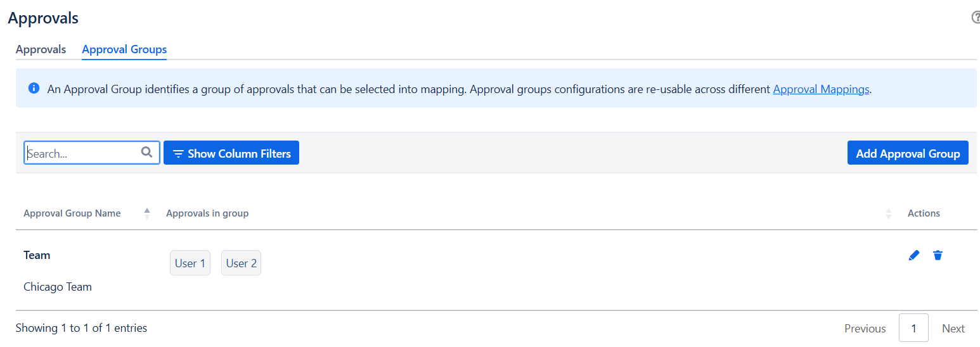Screen dimensions: 980x347
Task: Sort the Approvals in group column
Action: tap(888, 213)
